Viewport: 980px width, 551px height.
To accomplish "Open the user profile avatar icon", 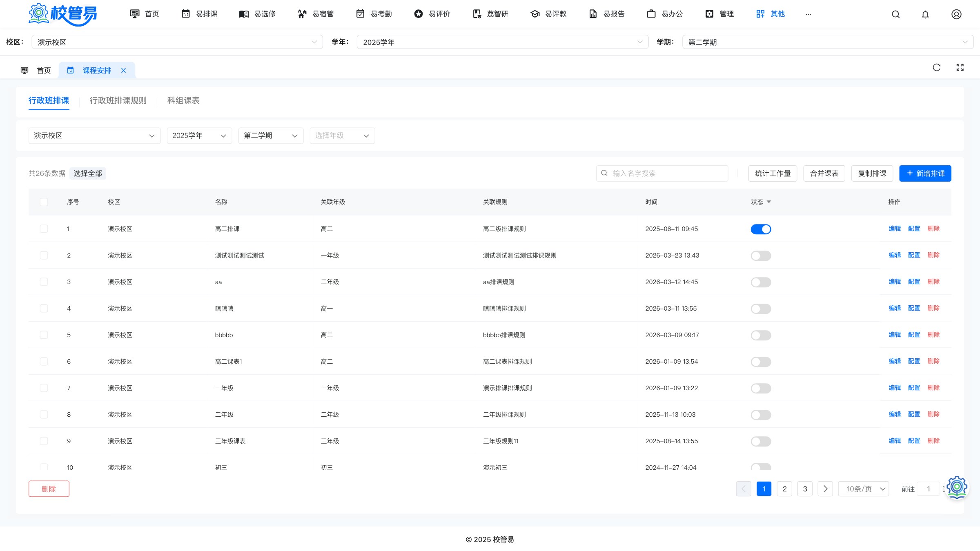I will 956,14.
